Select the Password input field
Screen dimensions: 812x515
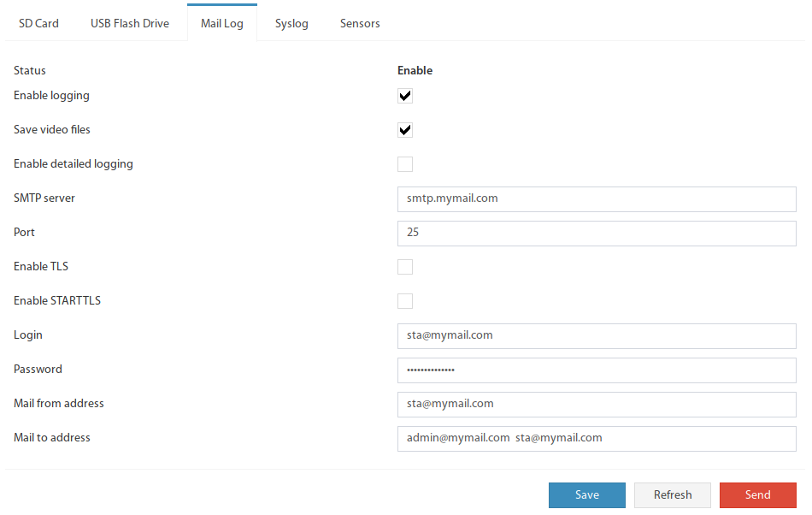pos(597,370)
